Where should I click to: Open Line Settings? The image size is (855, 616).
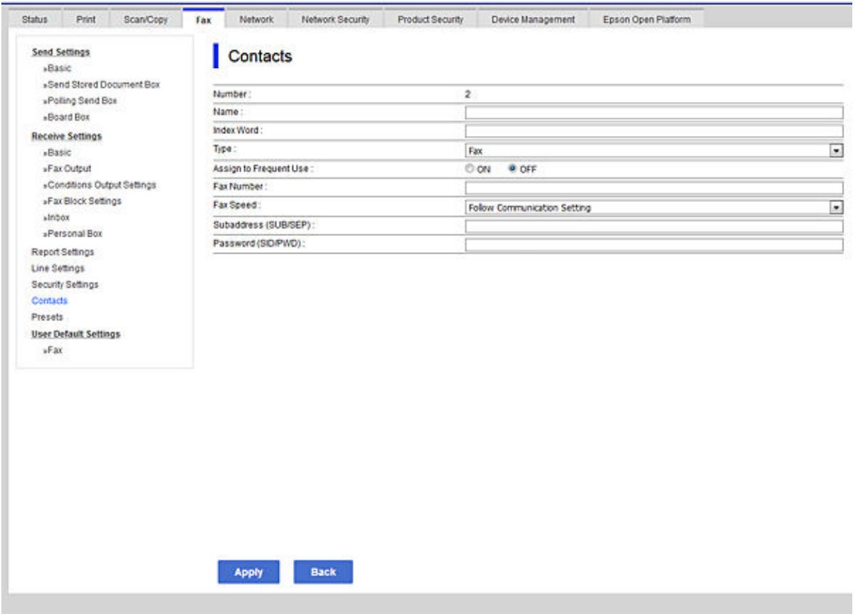[58, 268]
